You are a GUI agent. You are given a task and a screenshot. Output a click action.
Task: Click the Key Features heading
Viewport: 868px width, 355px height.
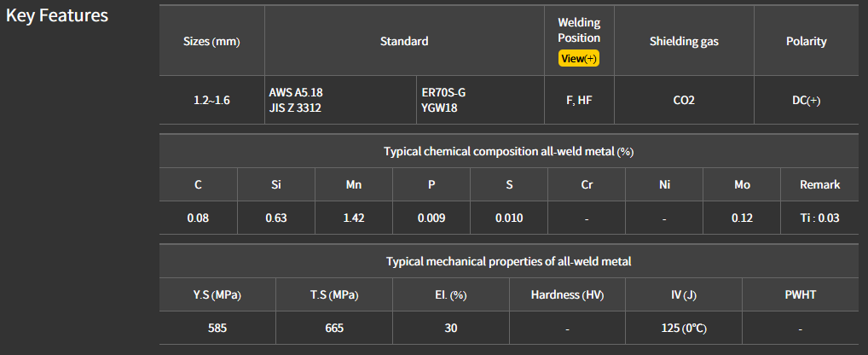tap(57, 16)
